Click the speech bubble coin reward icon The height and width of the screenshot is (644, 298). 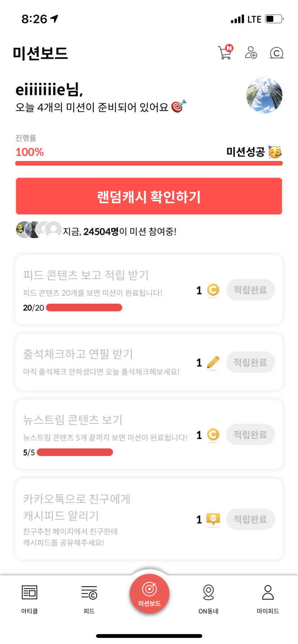[x=213, y=518]
